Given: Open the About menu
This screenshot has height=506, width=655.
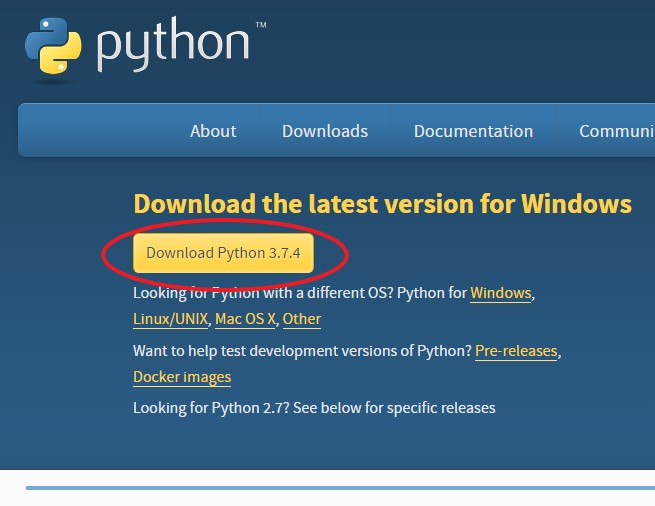Looking at the screenshot, I should tap(213, 131).
